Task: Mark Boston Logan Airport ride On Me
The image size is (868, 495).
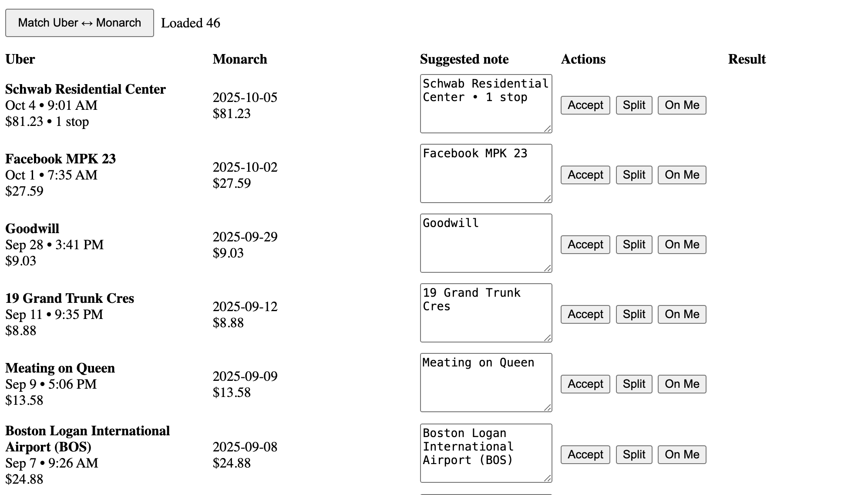Action: (682, 455)
